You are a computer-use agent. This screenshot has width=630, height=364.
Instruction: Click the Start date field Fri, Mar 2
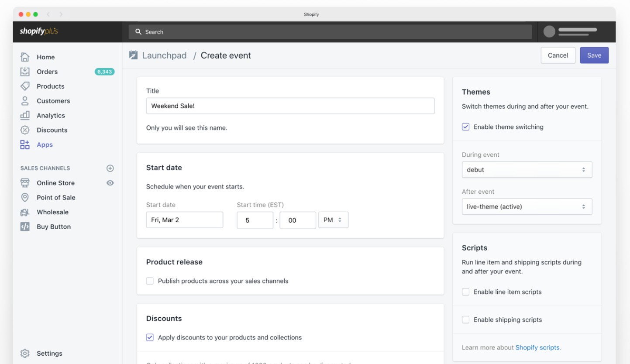185,220
